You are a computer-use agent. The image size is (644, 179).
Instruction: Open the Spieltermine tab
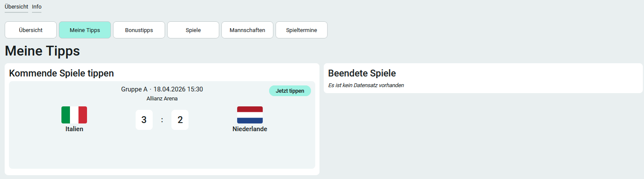coord(302,30)
